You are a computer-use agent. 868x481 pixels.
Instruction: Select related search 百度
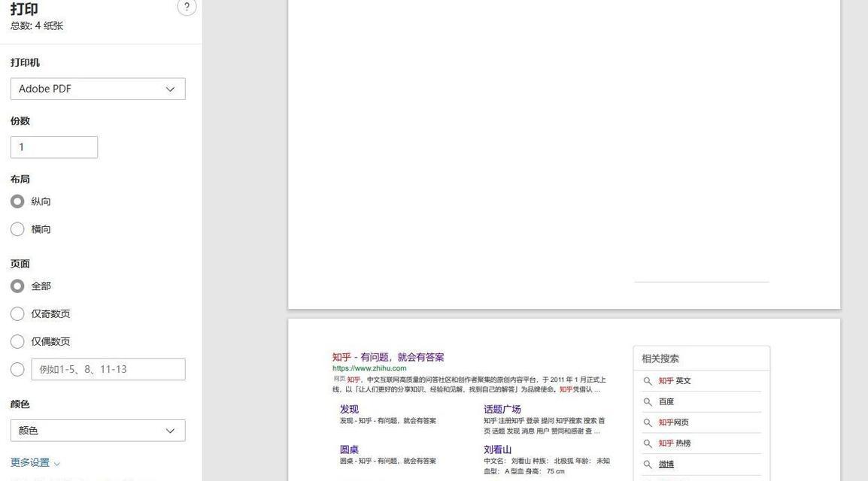tap(666, 402)
